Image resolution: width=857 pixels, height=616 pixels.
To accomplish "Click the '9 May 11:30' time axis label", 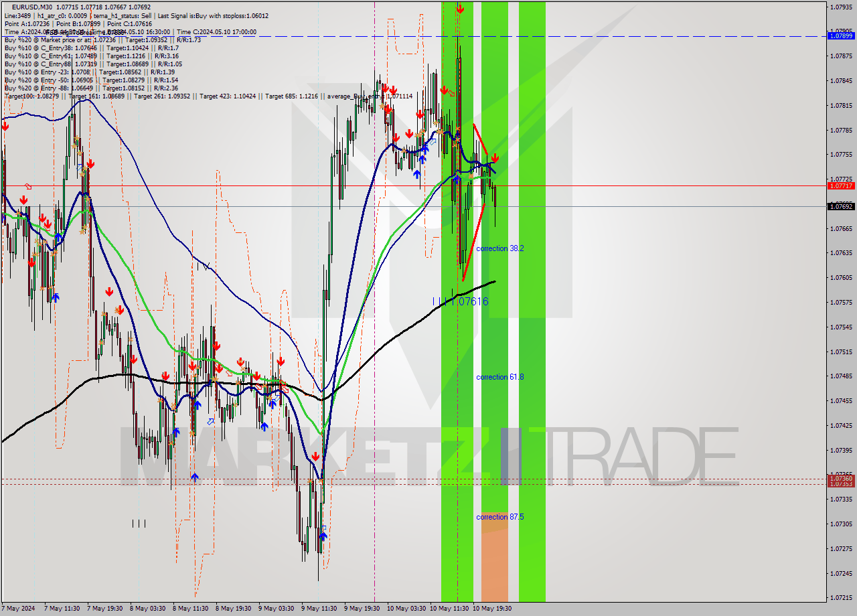I will point(319,609).
